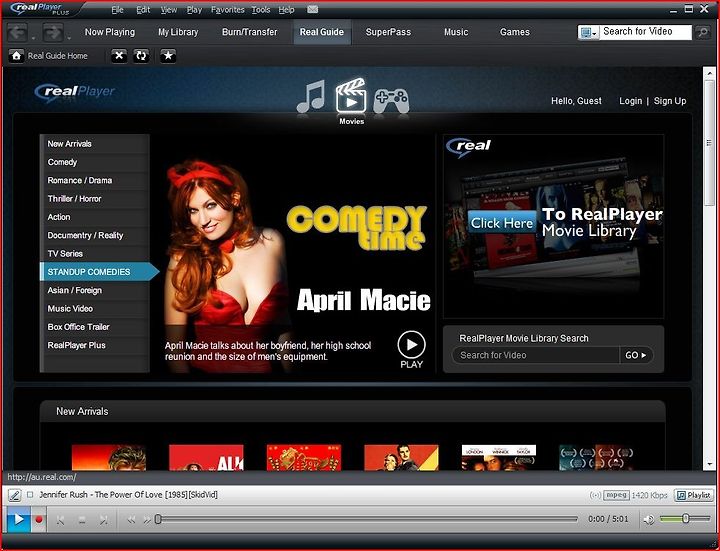Click the Back navigation arrow

coord(18,32)
